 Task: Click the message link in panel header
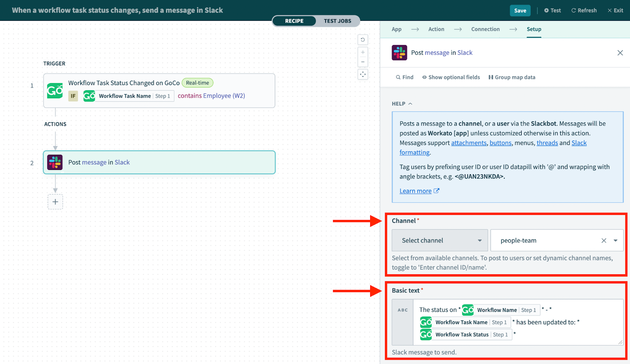tap(437, 53)
